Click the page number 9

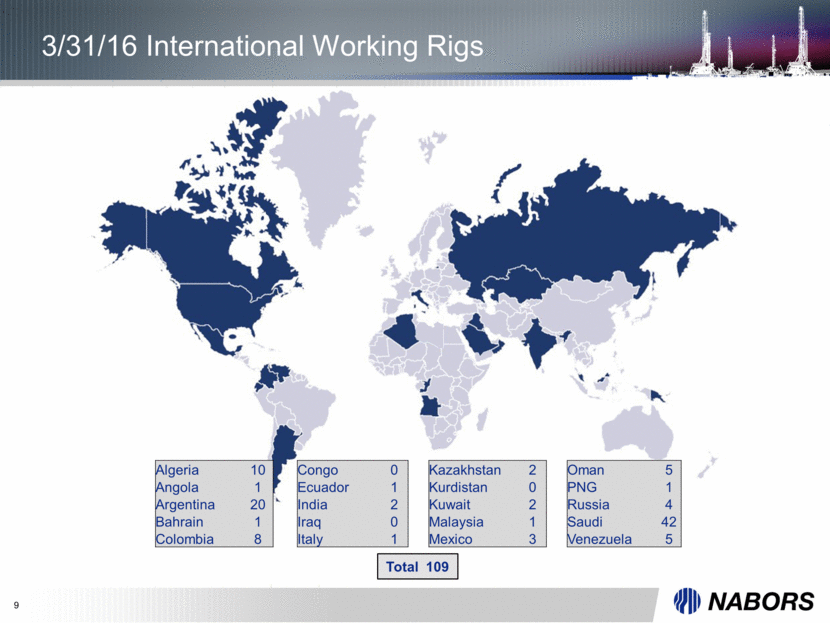(x=18, y=603)
